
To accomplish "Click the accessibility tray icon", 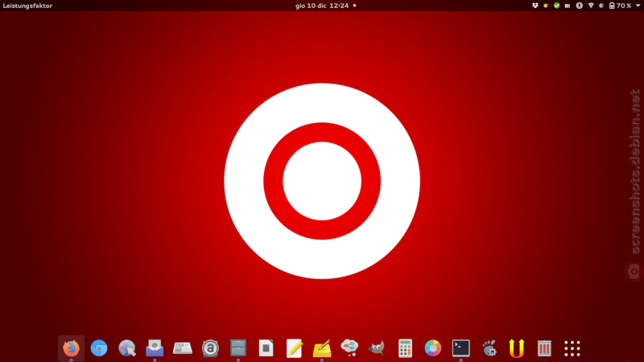I will (579, 6).
